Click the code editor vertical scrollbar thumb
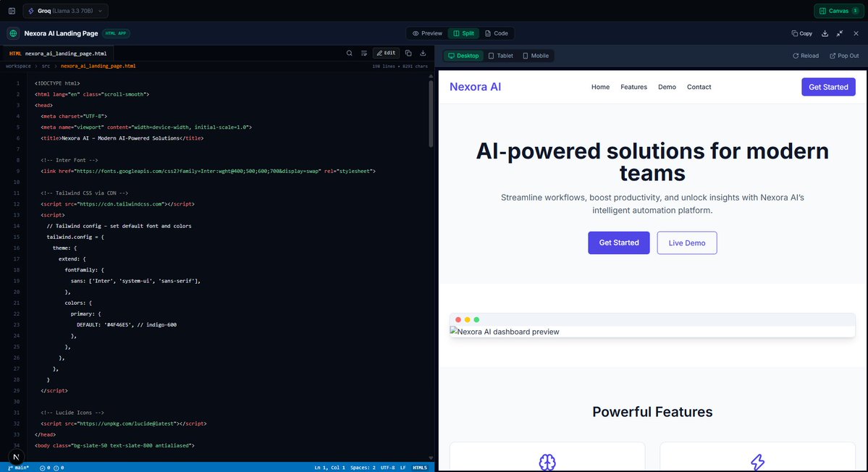 pos(431,112)
